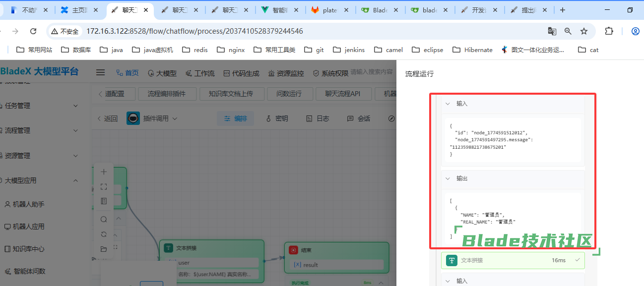Switch to the 日志 tab
The height and width of the screenshot is (286, 644).
318,118
